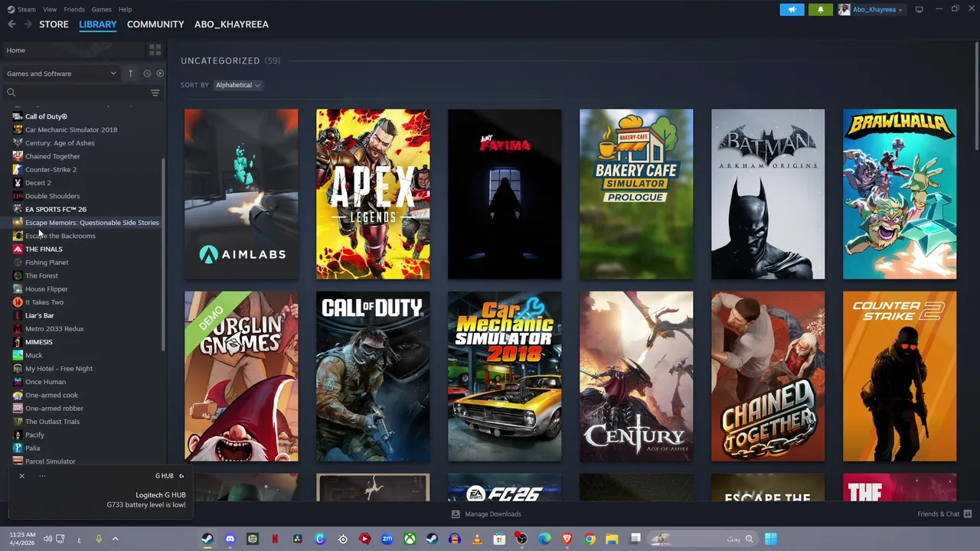The width and height of the screenshot is (980, 551).
Task: Show ready-to-play games filter icon
Action: (x=160, y=73)
